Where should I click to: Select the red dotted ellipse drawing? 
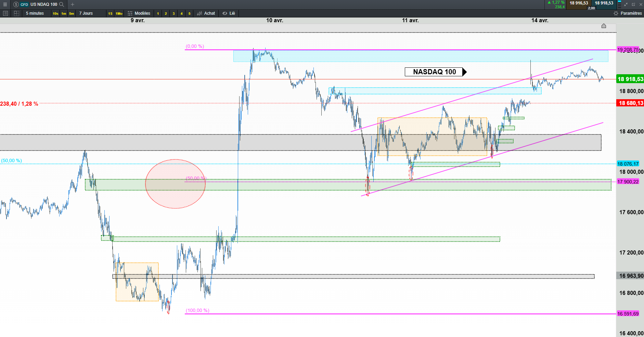point(175,184)
